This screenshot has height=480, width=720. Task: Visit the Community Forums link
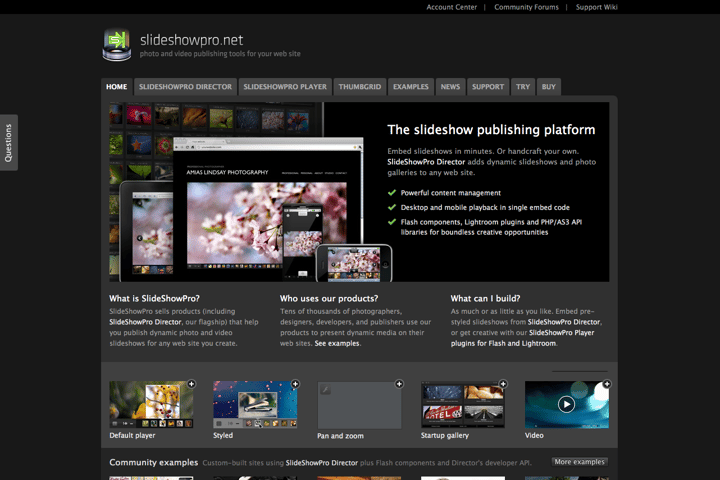tap(527, 7)
